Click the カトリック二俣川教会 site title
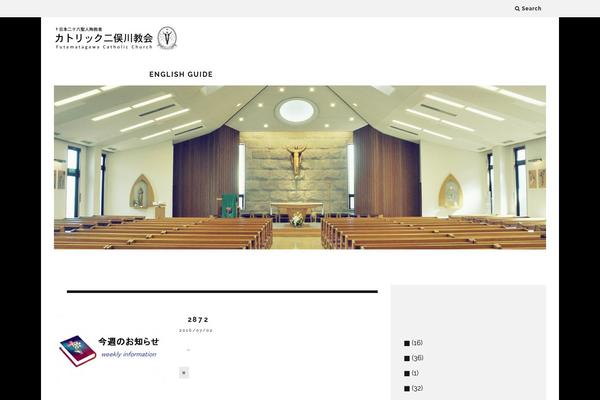This screenshot has width=600, height=400. click(104, 38)
